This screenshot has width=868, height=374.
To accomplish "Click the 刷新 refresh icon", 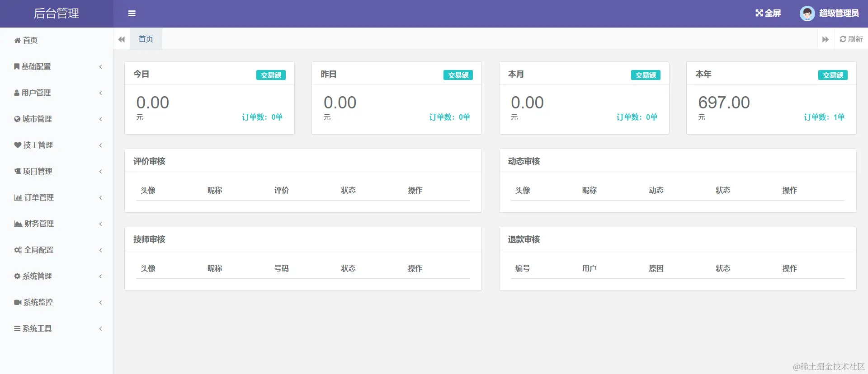I will pyautogui.click(x=843, y=39).
